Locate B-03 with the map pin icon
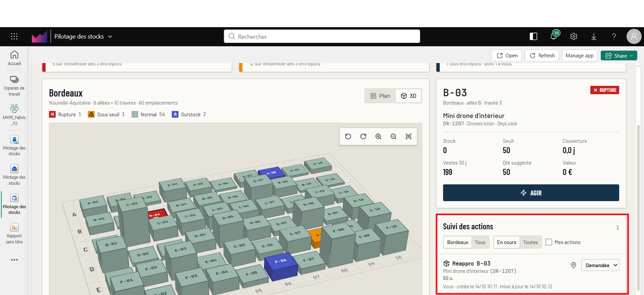The width and height of the screenshot is (644, 295). [x=574, y=265]
